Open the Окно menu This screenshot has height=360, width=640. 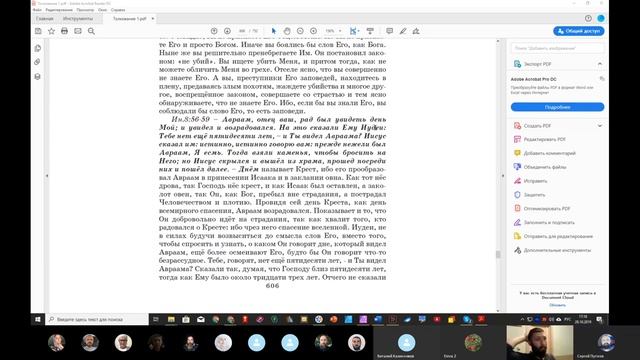[x=102, y=10]
